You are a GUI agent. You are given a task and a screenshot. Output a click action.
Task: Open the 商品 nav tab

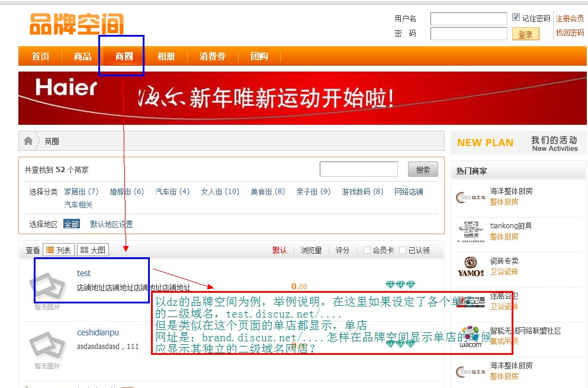(x=82, y=57)
